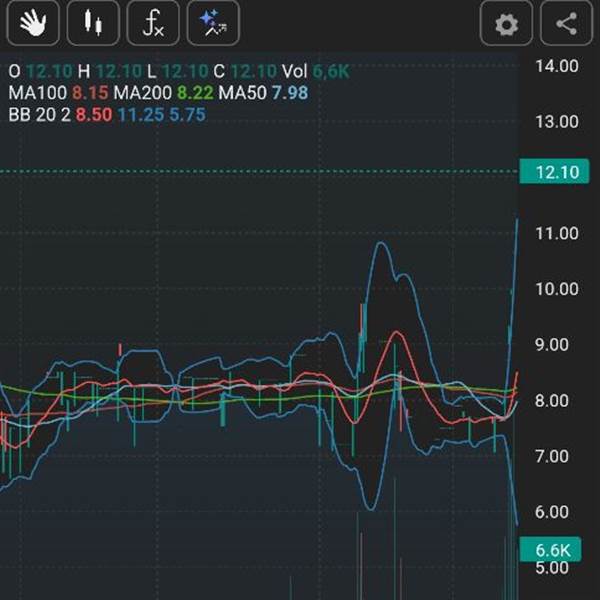Image resolution: width=600 pixels, height=600 pixels.
Task: Click the low price L 12.10 value
Action: pyautogui.click(x=178, y=72)
